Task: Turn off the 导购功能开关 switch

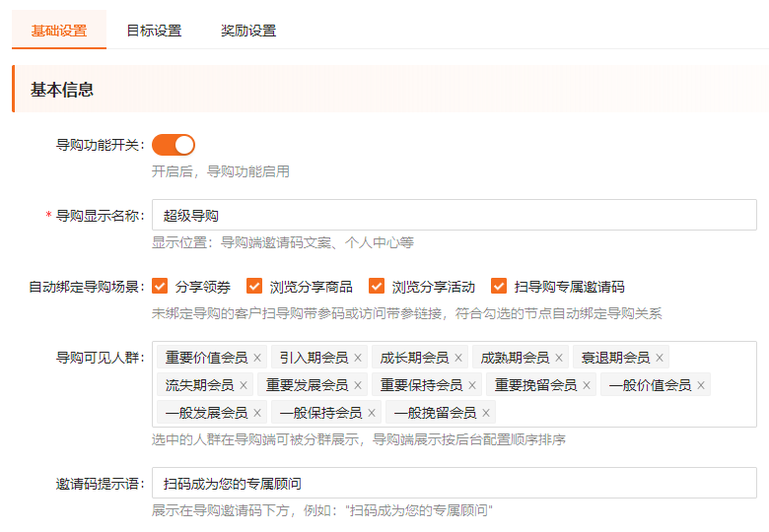Action: click(x=174, y=145)
